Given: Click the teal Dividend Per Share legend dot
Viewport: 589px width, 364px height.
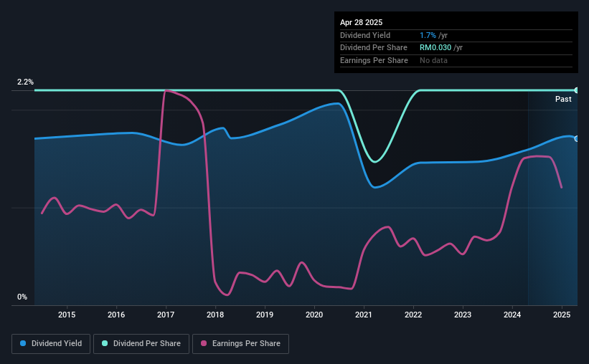Looking at the screenshot, I should pos(105,343).
